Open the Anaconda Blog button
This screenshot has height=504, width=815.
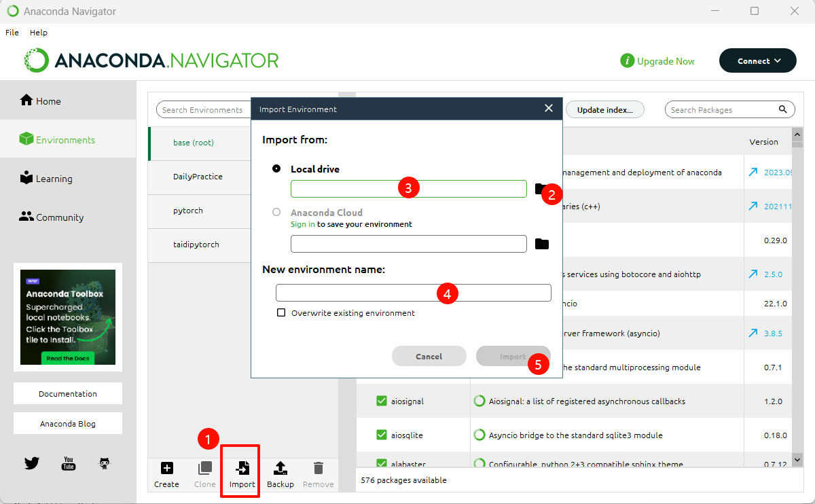[x=68, y=423]
